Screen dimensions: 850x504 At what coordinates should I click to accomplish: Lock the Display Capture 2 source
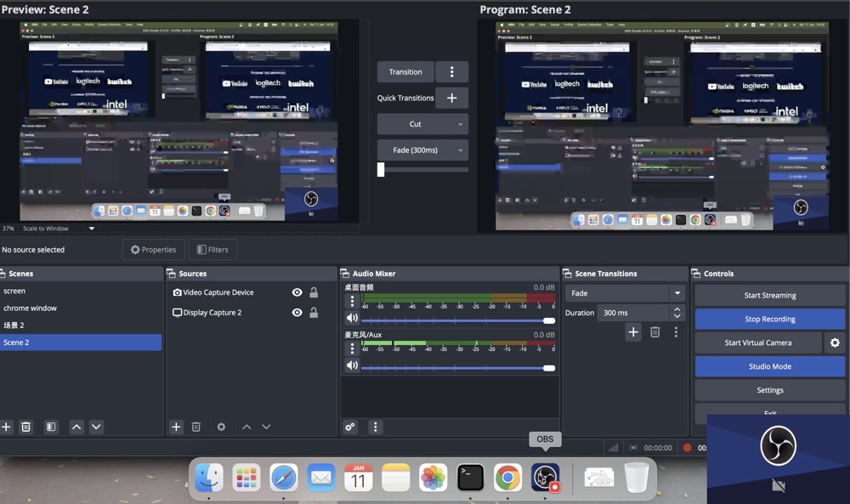[x=314, y=313]
